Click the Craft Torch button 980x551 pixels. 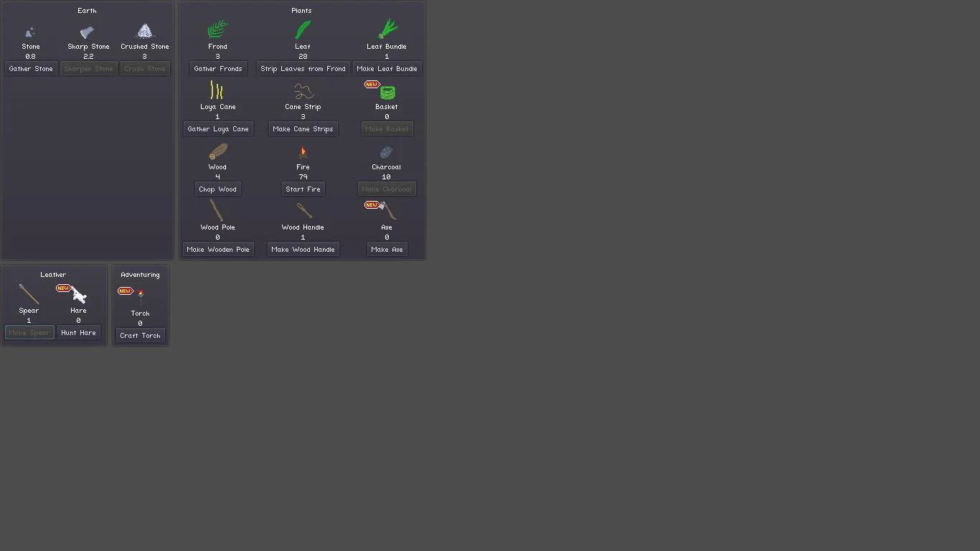pyautogui.click(x=140, y=336)
